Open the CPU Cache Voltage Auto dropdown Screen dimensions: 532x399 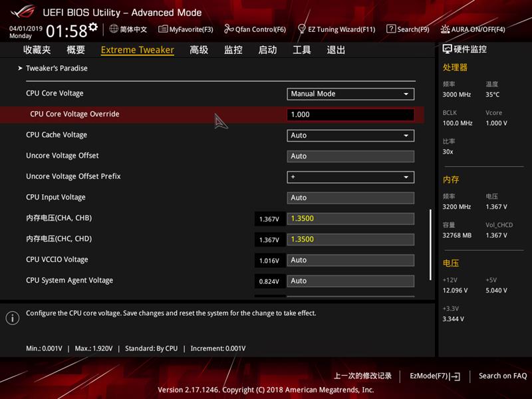350,135
